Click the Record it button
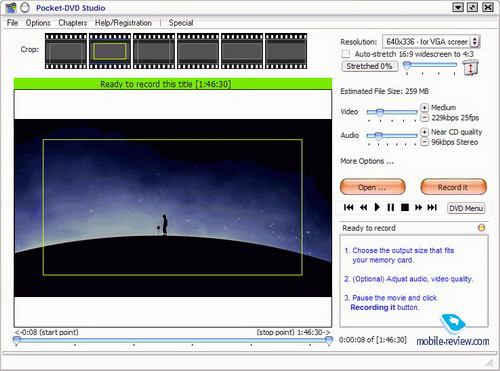The height and width of the screenshot is (371, 500). coord(453,187)
